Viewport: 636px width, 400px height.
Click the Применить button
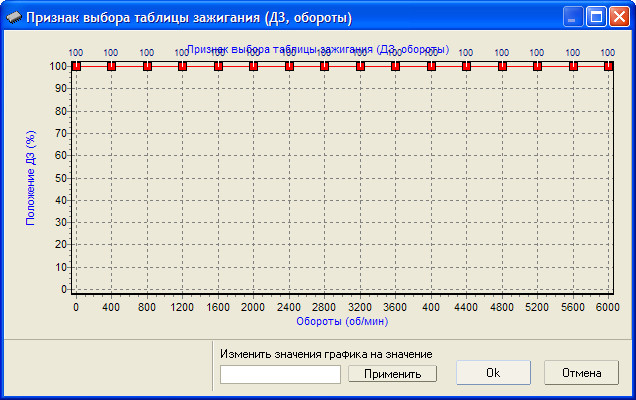point(392,373)
